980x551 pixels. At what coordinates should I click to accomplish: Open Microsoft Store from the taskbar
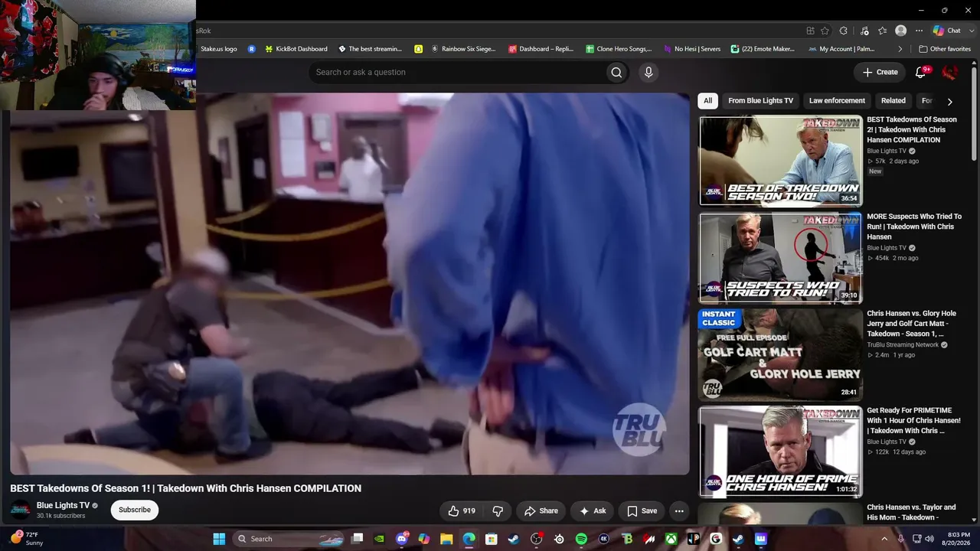click(x=492, y=539)
